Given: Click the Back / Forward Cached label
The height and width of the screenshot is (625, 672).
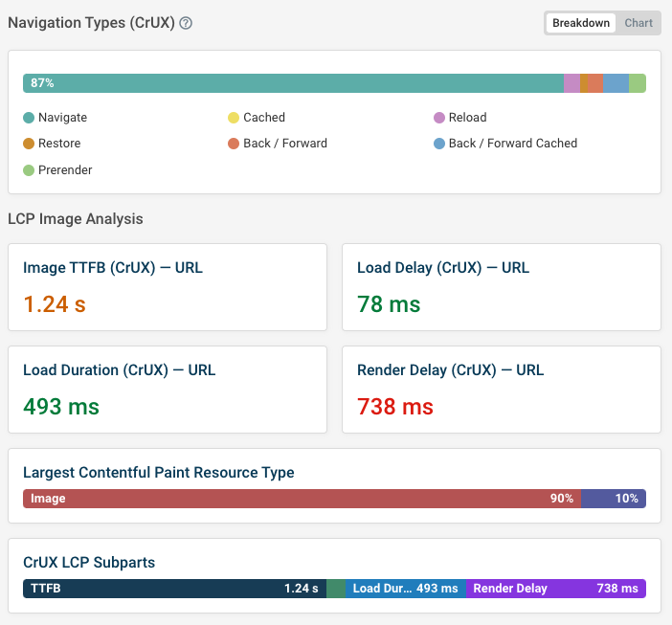Looking at the screenshot, I should (x=513, y=144).
